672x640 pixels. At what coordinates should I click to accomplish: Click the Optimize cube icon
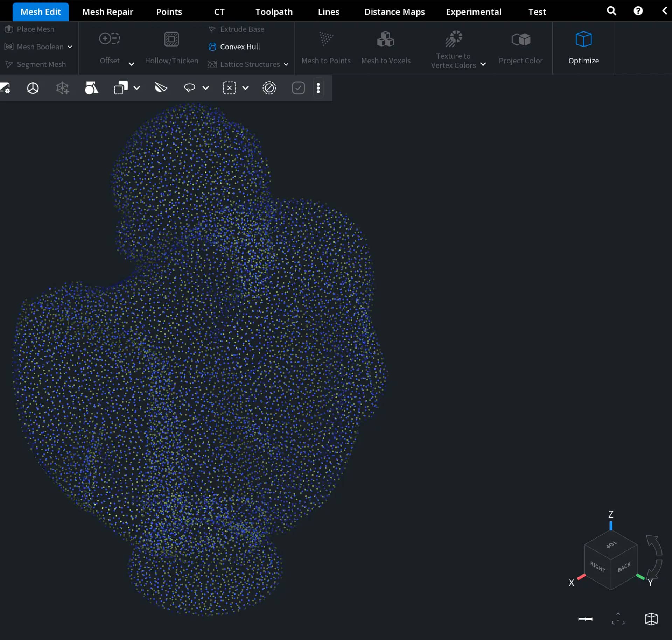(583, 39)
